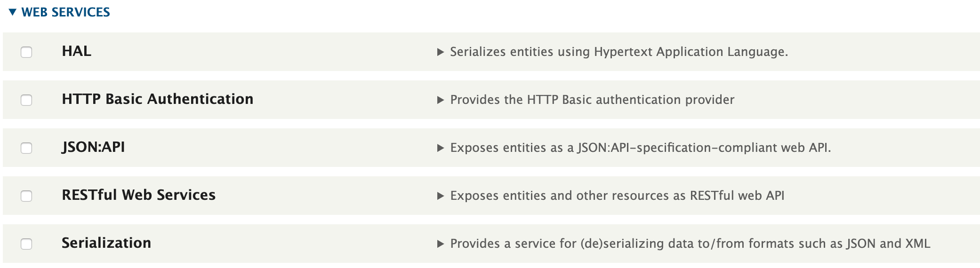Expand the Serialization description triangle
The image size is (980, 268).
pos(441,244)
